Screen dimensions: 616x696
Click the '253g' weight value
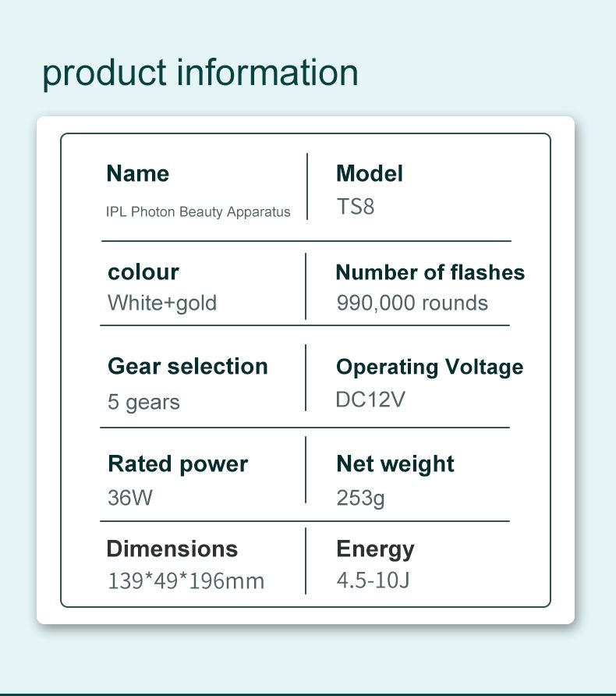pyautogui.click(x=360, y=497)
